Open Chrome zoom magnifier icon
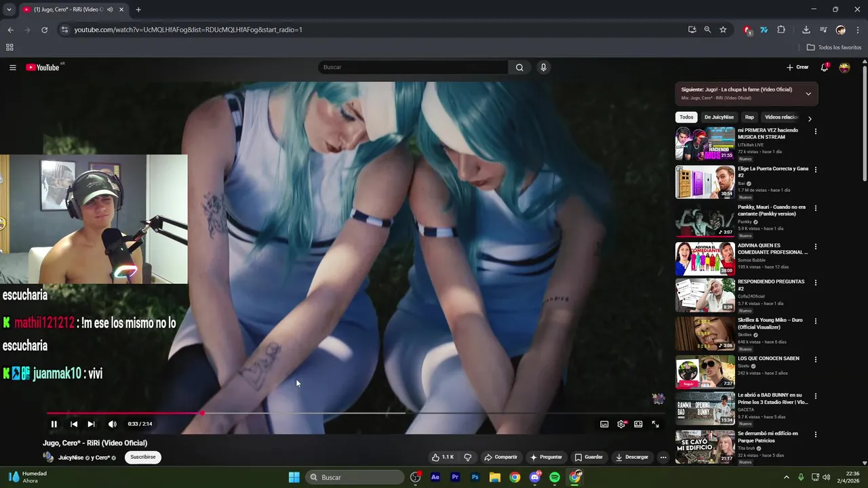Screen dimensions: 868x488 pos(707,30)
